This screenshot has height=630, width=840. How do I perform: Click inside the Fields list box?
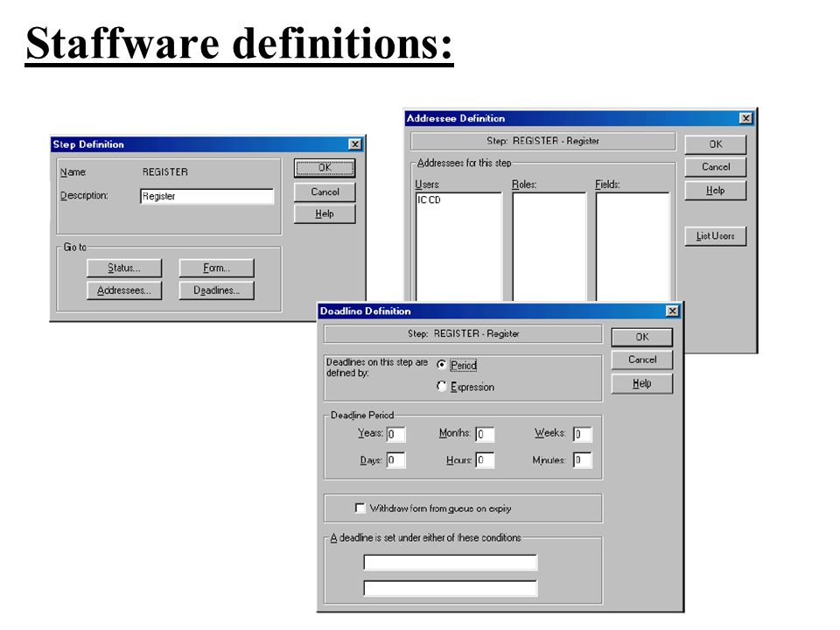(633, 247)
